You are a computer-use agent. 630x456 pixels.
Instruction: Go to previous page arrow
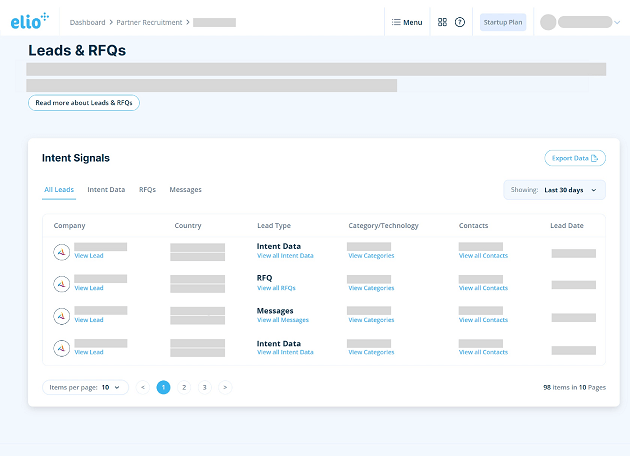pyautogui.click(x=143, y=387)
